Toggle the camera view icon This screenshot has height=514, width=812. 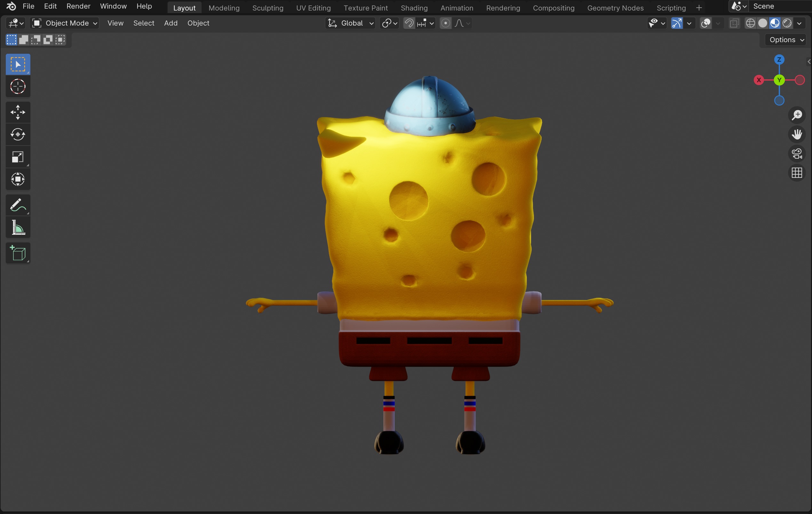coord(797,153)
